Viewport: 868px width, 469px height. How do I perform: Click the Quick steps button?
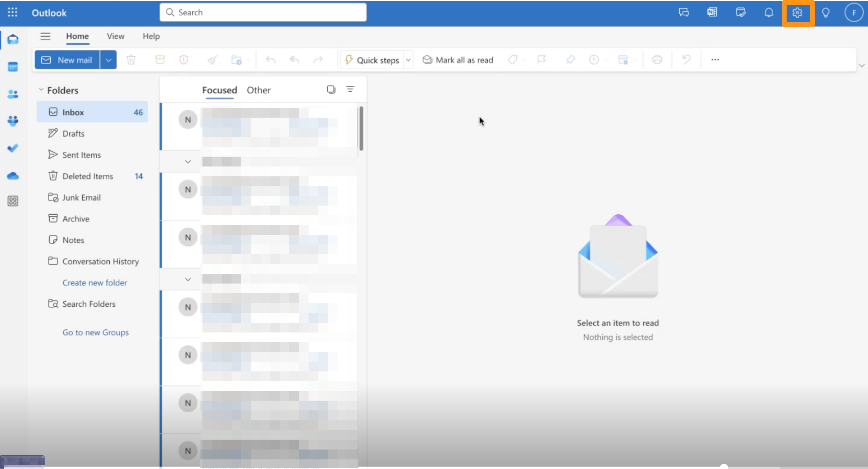(x=373, y=60)
